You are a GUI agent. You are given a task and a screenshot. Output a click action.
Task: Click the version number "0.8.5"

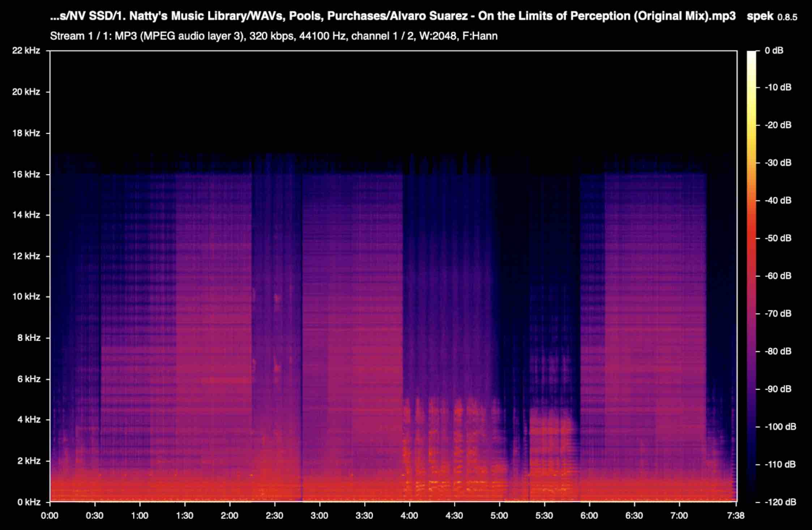pyautogui.click(x=787, y=17)
